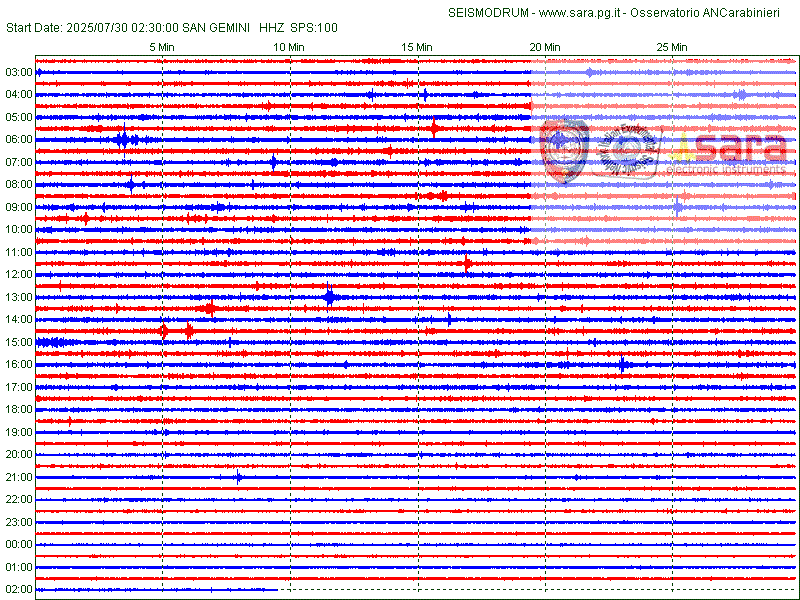Select the '20 Min' axis label
Viewport: 800px width, 600px height.
point(545,47)
